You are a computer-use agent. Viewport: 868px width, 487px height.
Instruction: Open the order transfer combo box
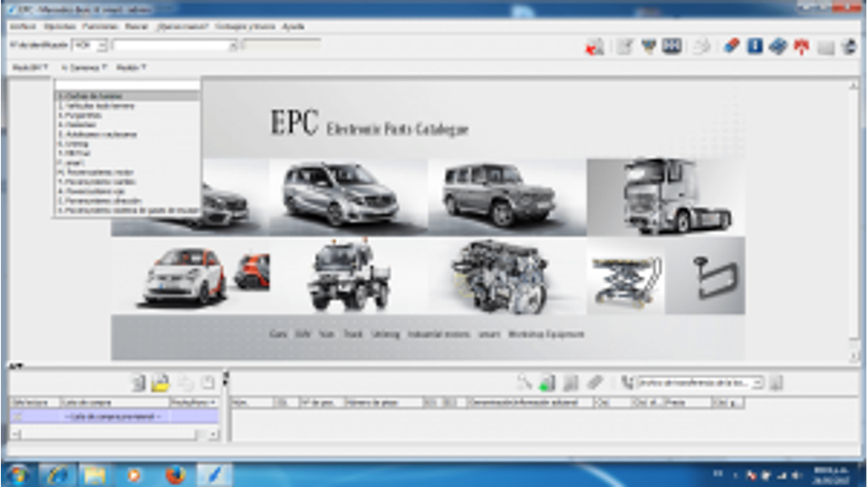click(x=757, y=383)
